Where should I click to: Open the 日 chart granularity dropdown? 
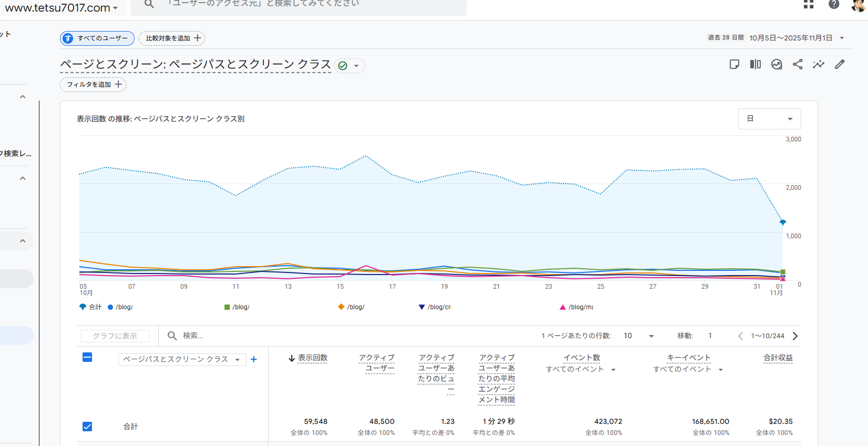pyautogui.click(x=769, y=119)
